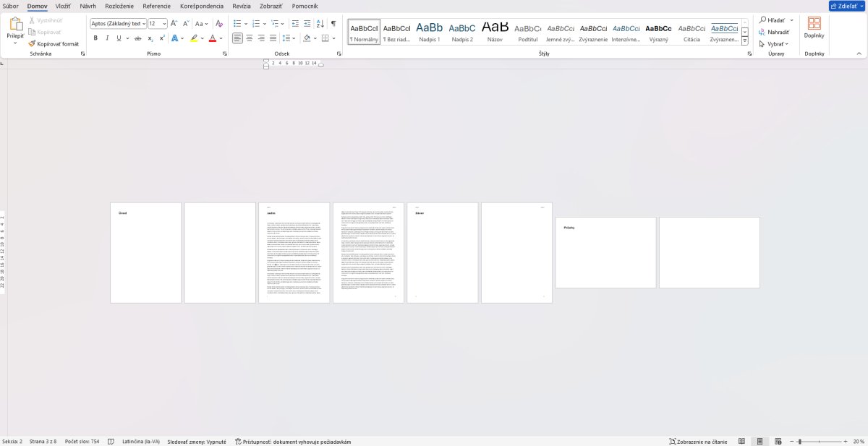The width and height of the screenshot is (868, 446).
Task: Open the Návrh ribbon tab
Action: 88,6
